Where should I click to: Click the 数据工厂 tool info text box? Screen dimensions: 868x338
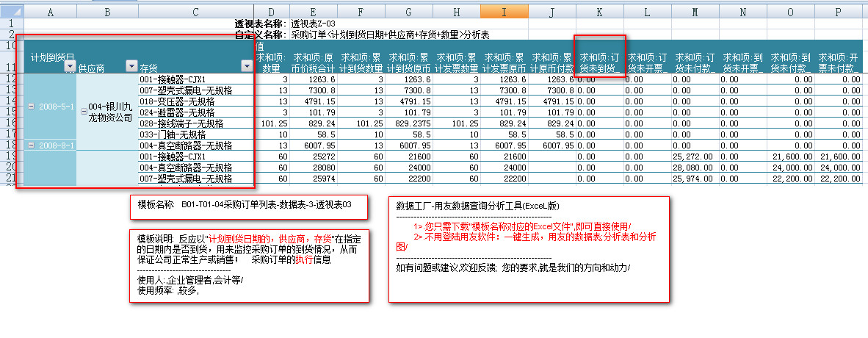pyautogui.click(x=529, y=249)
